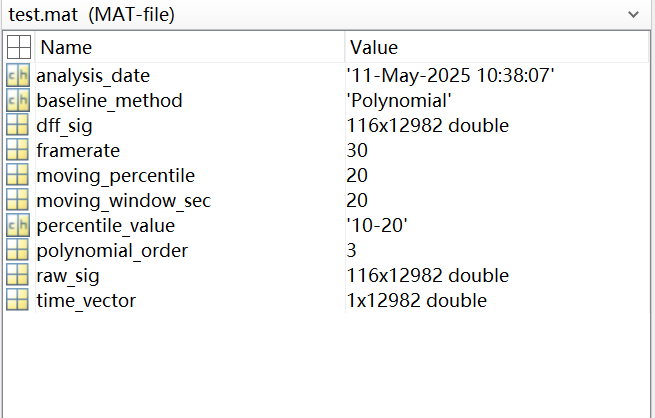This screenshot has width=655, height=418.
Task: Click the moving_percentile variable icon
Action: [17, 175]
